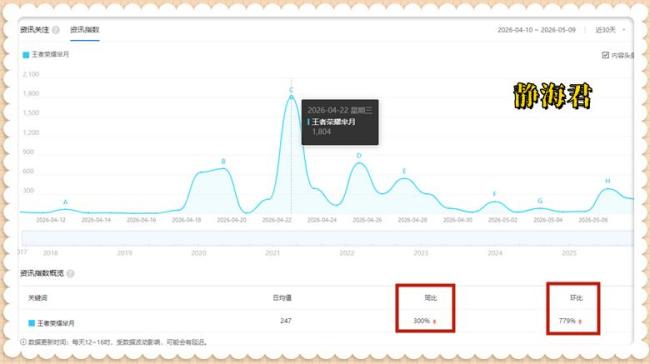Select headline marker H on the chart
Viewport: 650px width, 364px height.
pos(607,181)
